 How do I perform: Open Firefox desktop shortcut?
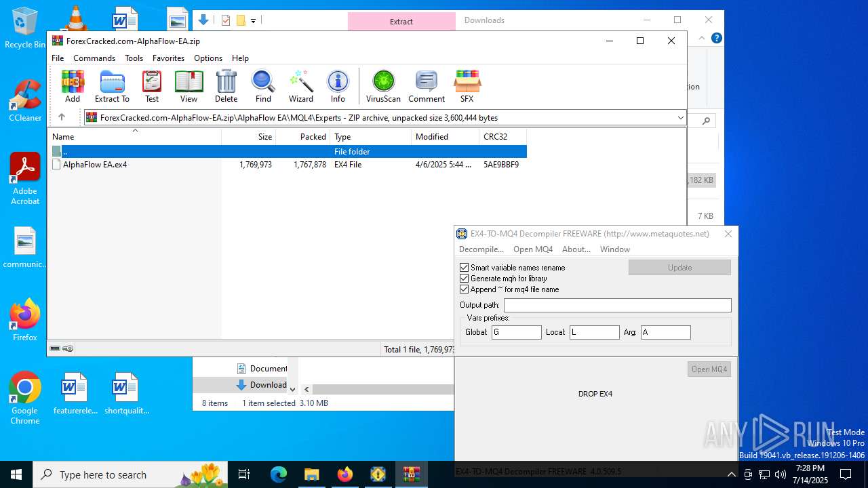[25, 320]
